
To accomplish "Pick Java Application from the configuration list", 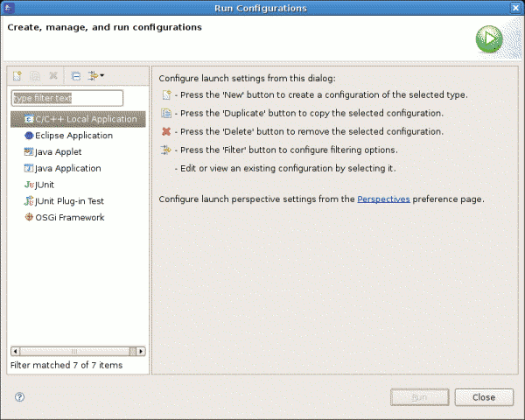I will click(67, 168).
